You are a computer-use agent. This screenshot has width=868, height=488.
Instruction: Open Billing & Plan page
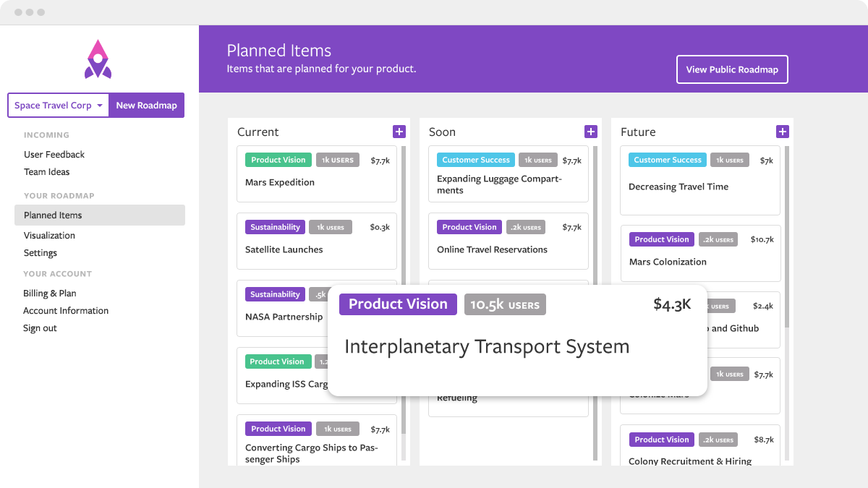[50, 294]
